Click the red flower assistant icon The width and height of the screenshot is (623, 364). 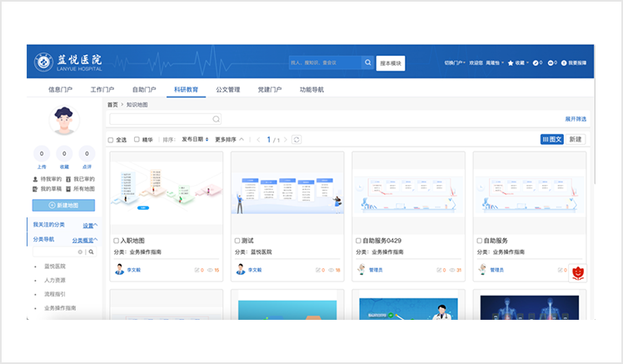point(576,272)
